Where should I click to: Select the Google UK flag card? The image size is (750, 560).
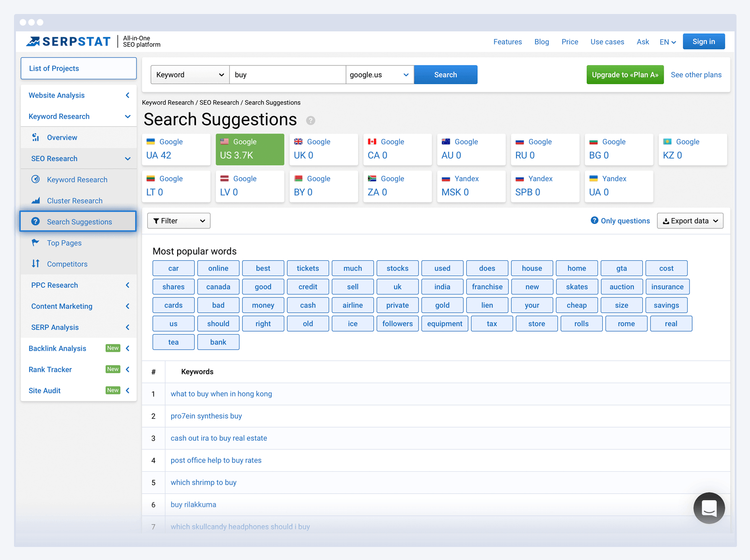click(324, 149)
